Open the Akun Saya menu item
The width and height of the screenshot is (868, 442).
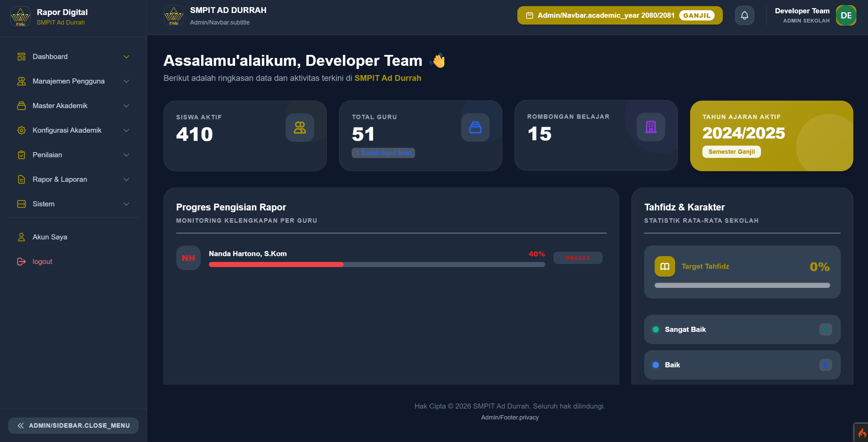point(50,237)
